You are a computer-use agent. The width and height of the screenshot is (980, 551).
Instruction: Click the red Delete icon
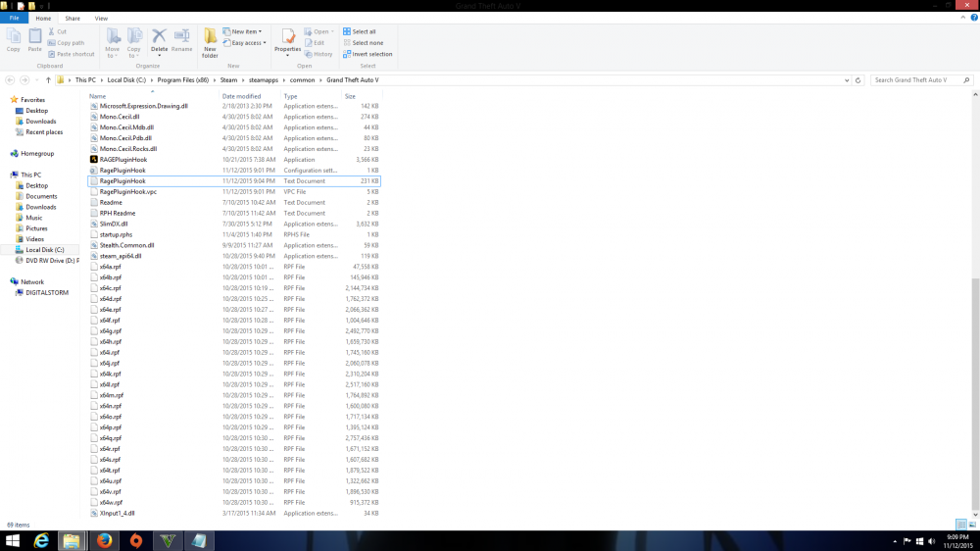coord(160,36)
